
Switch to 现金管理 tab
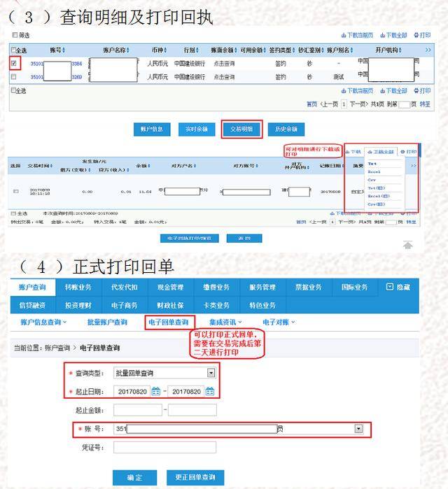click(x=170, y=288)
